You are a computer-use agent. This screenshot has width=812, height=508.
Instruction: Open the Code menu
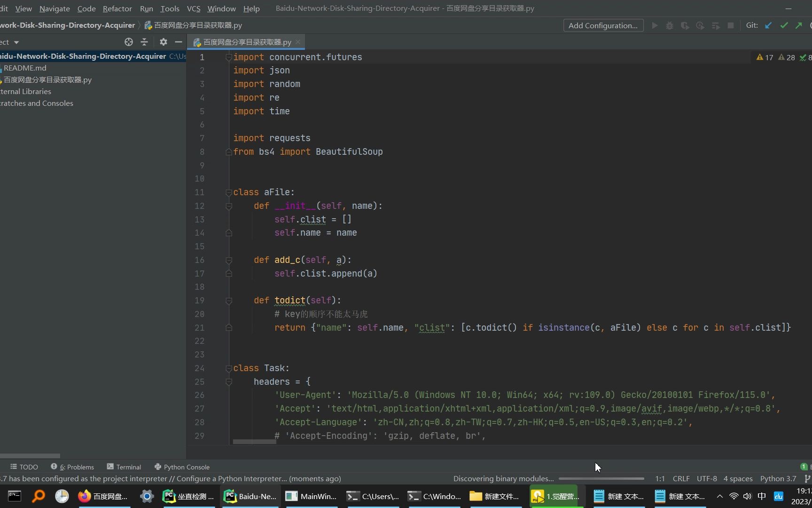click(86, 8)
